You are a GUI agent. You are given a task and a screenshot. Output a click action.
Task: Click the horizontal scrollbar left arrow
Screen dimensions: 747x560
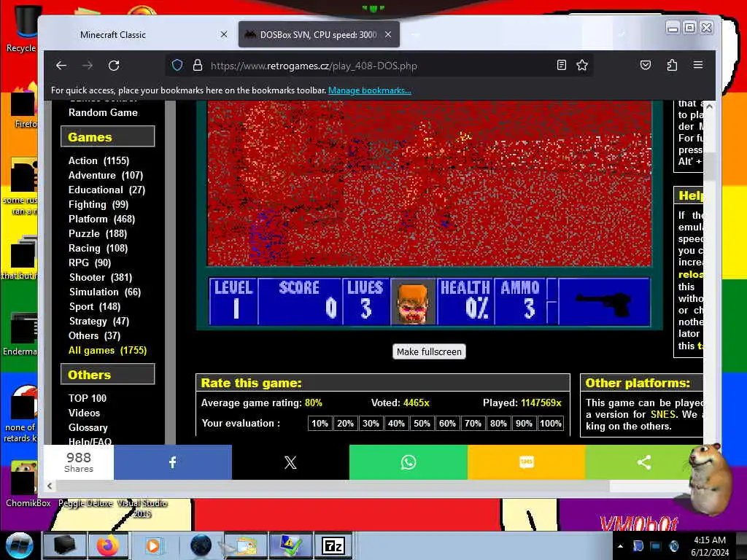point(50,486)
